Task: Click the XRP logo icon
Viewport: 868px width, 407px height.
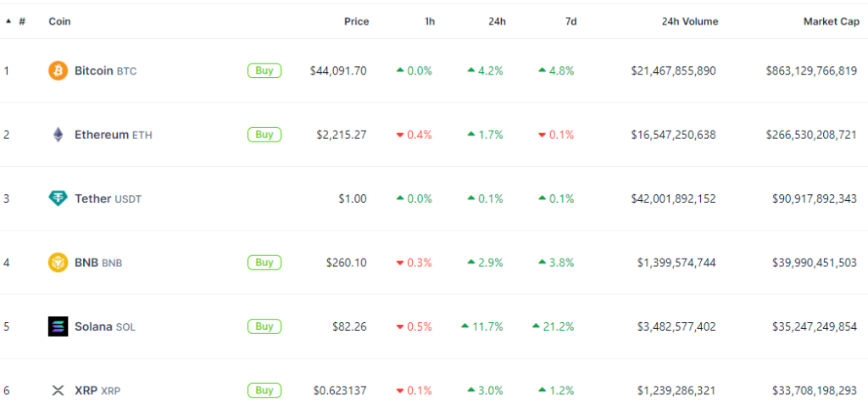Action: click(x=58, y=391)
